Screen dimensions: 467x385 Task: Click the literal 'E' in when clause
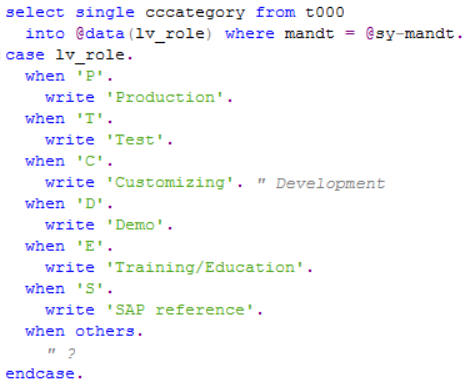pyautogui.click(x=90, y=247)
